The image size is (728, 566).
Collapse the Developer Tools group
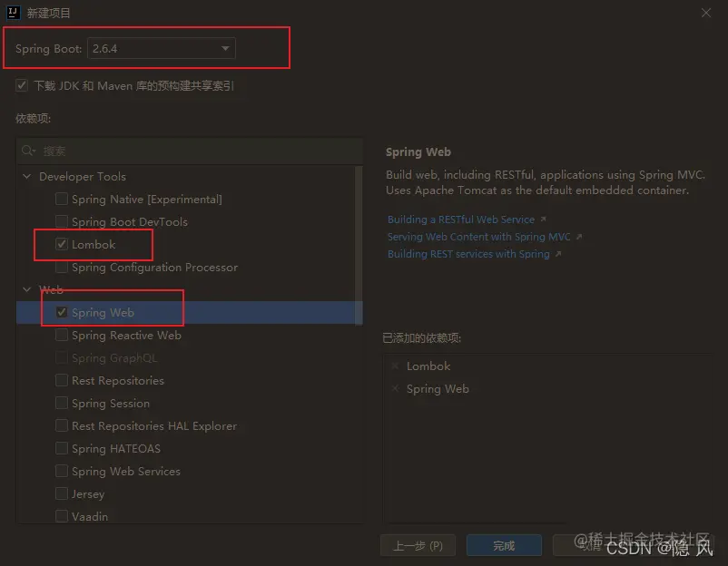27,176
